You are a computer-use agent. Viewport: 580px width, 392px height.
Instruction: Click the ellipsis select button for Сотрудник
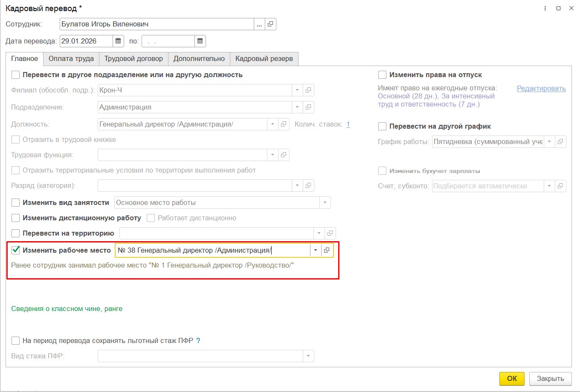pos(259,24)
